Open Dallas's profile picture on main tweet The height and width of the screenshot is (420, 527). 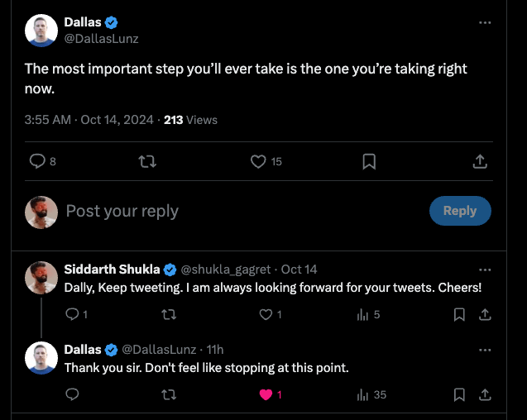click(x=41, y=31)
